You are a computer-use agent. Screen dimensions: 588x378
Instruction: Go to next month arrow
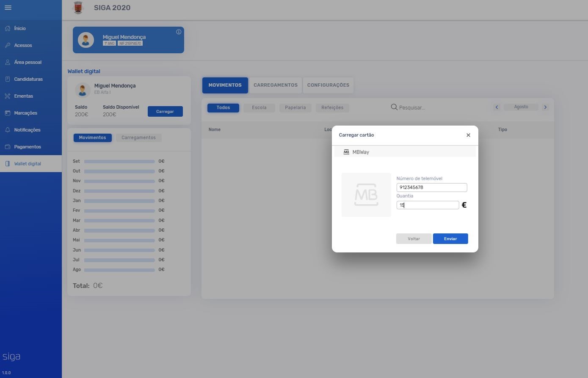tap(545, 107)
